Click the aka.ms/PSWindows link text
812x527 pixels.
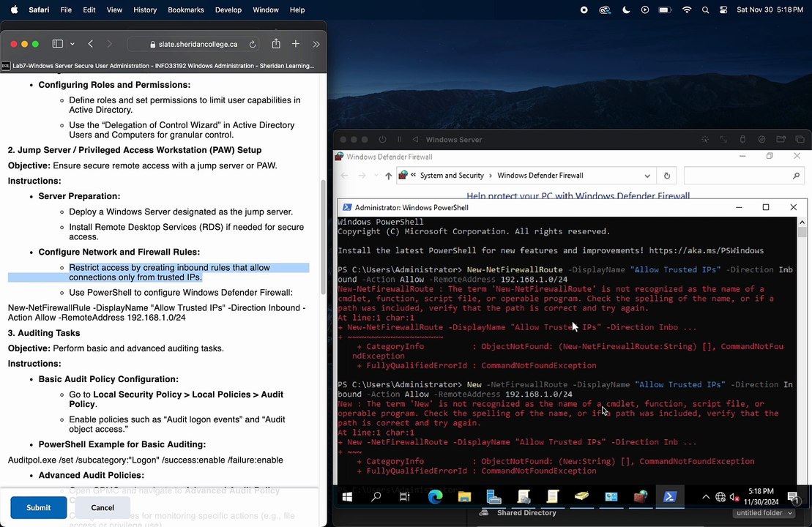(x=707, y=250)
